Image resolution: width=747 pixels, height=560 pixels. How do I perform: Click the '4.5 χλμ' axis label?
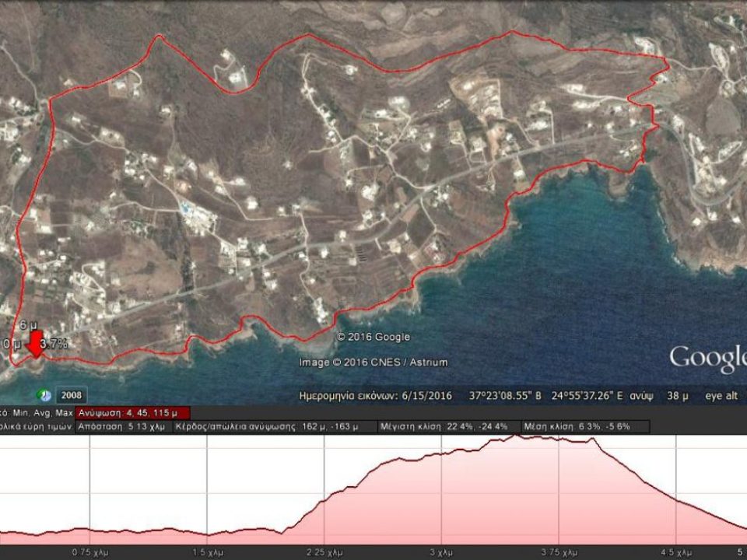pyautogui.click(x=675, y=552)
